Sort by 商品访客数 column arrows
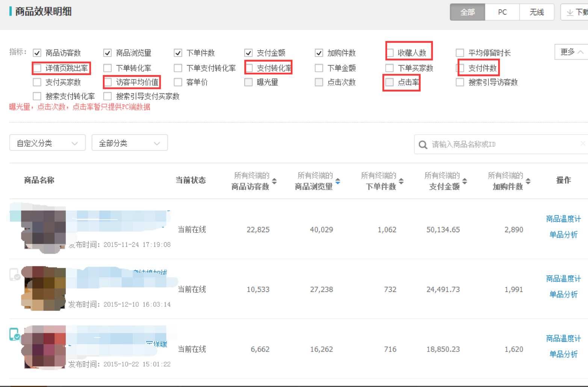The height and width of the screenshot is (387, 588). pos(274,181)
